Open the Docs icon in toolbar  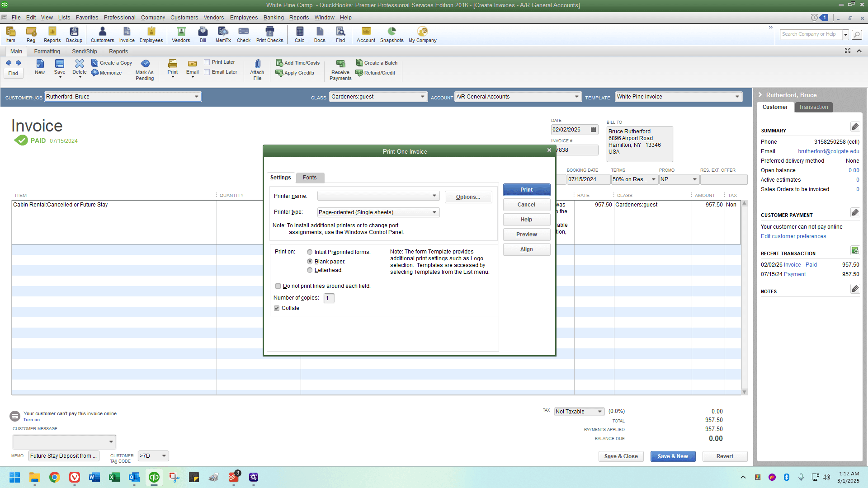320,34
